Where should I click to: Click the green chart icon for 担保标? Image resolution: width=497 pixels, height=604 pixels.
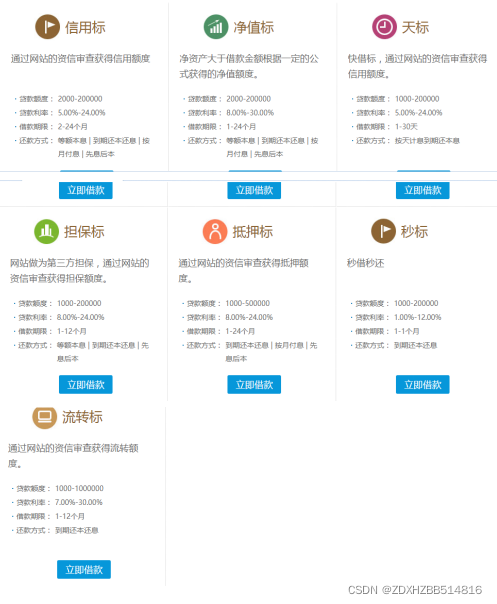pyautogui.click(x=46, y=232)
